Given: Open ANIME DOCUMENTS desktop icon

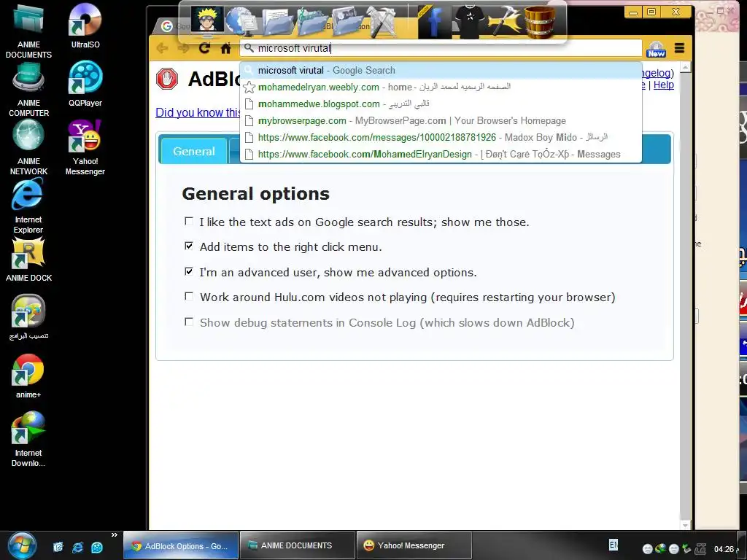Looking at the screenshot, I should 28,30.
